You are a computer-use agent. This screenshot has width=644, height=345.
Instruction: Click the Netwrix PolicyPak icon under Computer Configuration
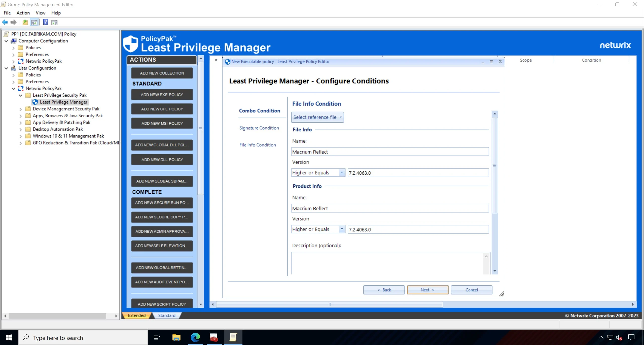[x=21, y=61]
